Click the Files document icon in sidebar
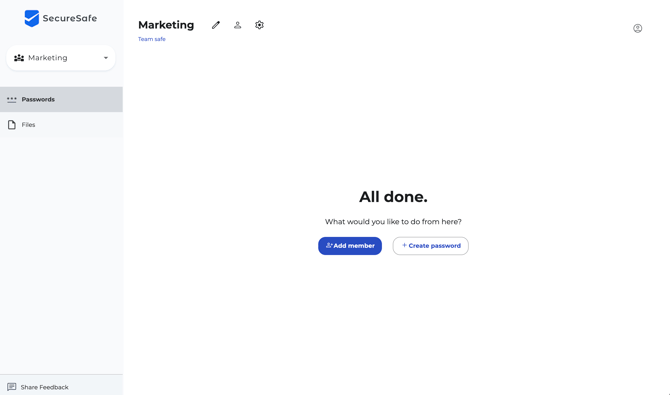This screenshot has height=395, width=670. [x=12, y=125]
